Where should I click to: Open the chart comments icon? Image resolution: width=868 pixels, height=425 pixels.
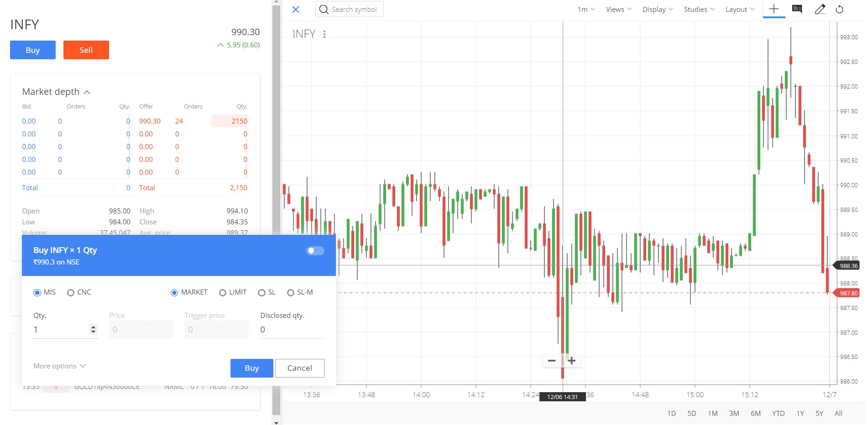(x=797, y=9)
